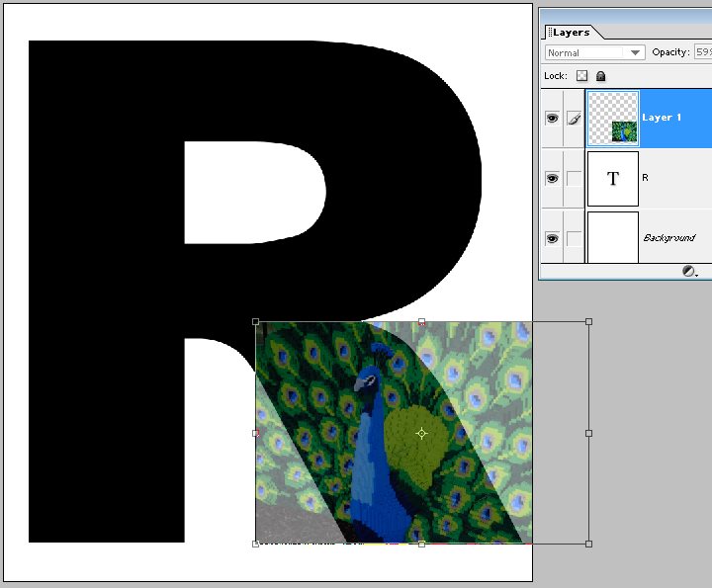Click the top-right transform handle
The height and width of the screenshot is (588, 712).
[589, 322]
